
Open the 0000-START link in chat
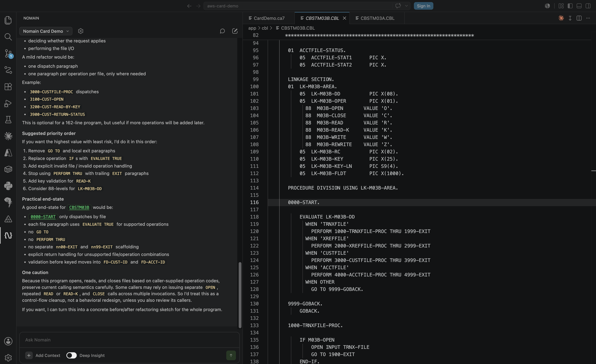coord(43,217)
